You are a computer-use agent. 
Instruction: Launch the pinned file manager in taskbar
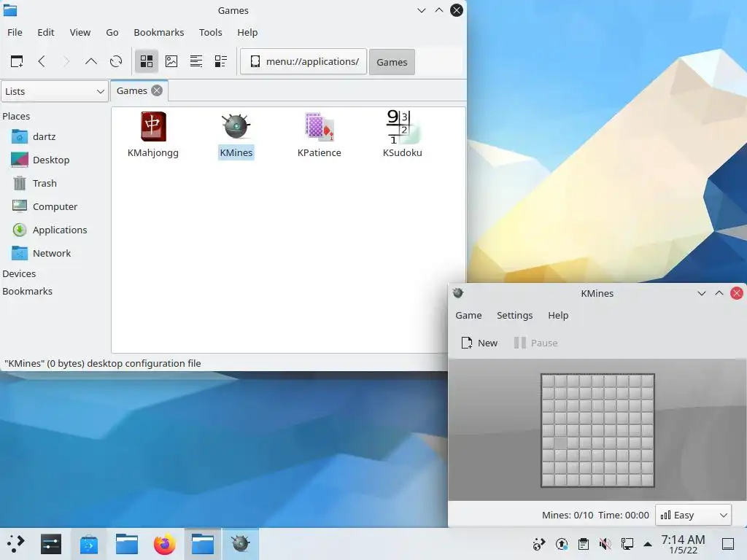click(x=127, y=544)
